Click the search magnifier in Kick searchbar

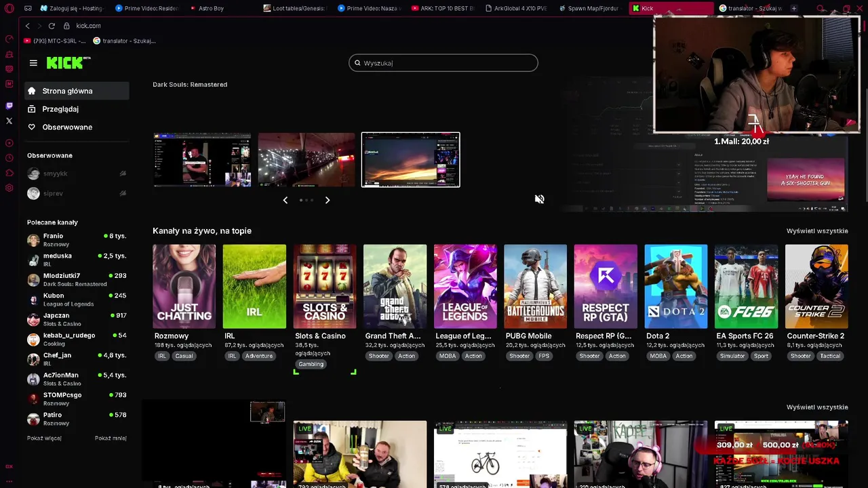coord(357,63)
